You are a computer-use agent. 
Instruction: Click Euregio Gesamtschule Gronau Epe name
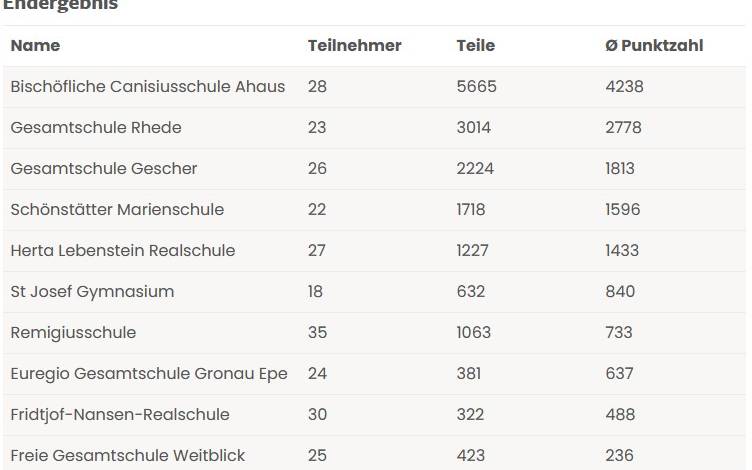(x=149, y=374)
